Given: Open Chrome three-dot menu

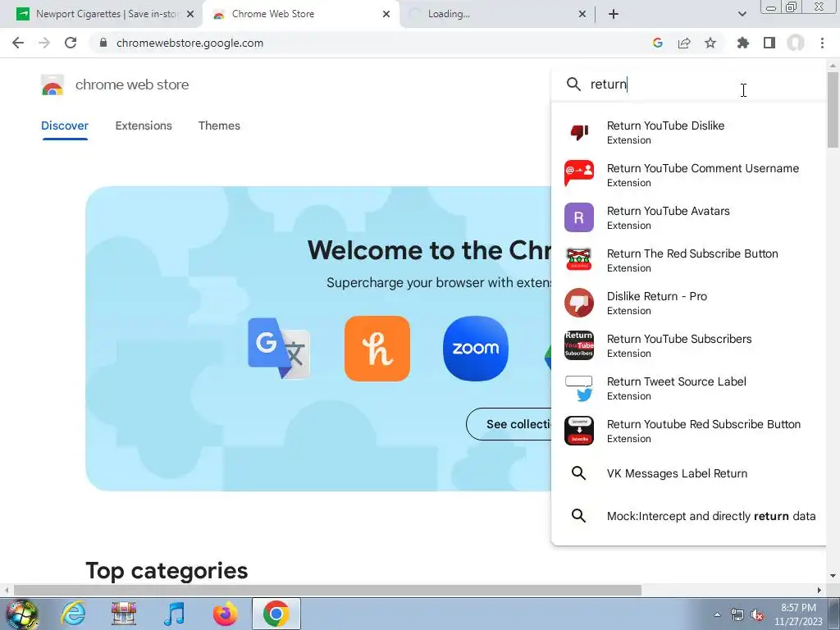Looking at the screenshot, I should click(822, 43).
